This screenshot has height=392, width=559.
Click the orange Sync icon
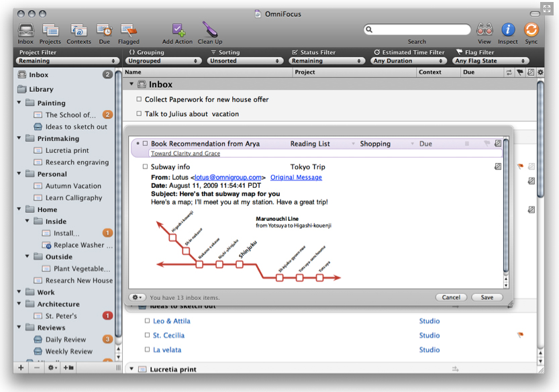coord(531,30)
